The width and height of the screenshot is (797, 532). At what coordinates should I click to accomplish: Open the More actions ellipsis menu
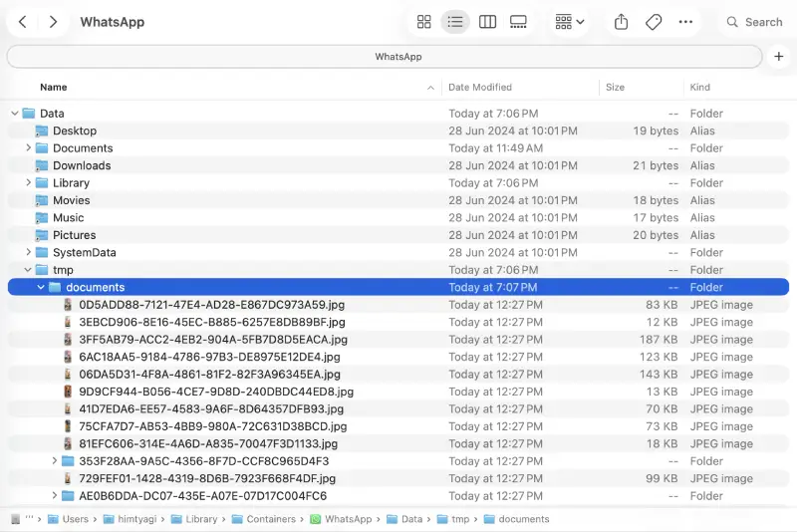click(685, 22)
